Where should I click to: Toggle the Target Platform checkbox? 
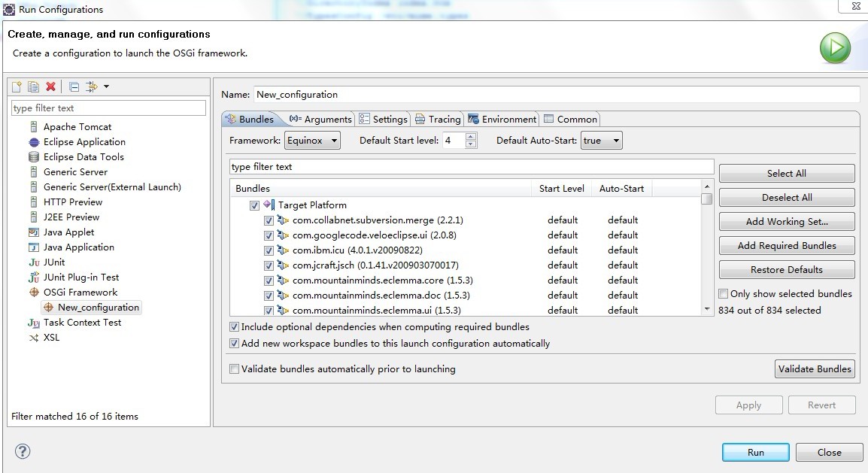(x=255, y=205)
